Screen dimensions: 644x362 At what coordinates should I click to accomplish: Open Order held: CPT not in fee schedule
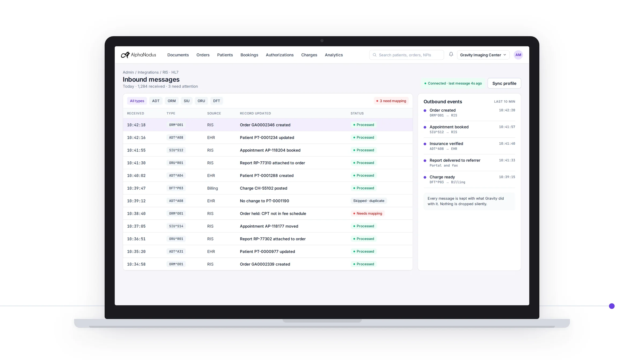point(268,213)
